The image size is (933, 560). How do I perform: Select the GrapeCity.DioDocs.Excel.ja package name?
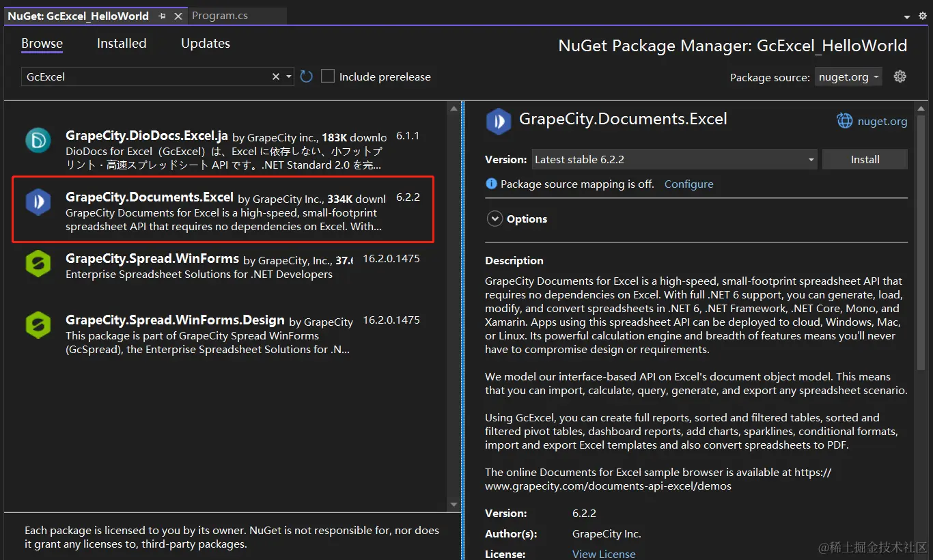[147, 136]
